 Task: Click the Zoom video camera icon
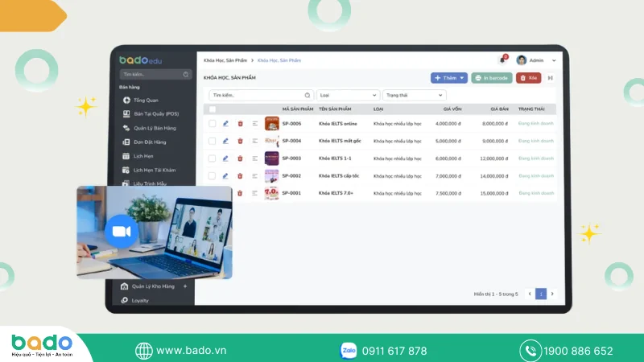pos(122,232)
